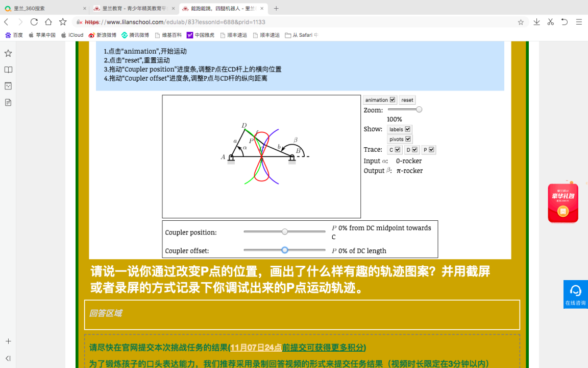Screen dimensions: 588x368
Task: Toggle the animation checkbox
Action: click(x=392, y=100)
